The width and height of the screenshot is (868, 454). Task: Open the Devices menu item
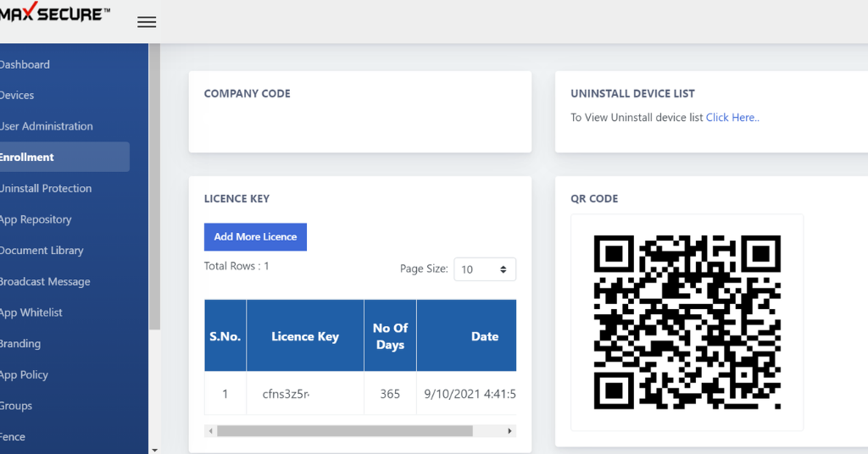pyautogui.click(x=18, y=95)
